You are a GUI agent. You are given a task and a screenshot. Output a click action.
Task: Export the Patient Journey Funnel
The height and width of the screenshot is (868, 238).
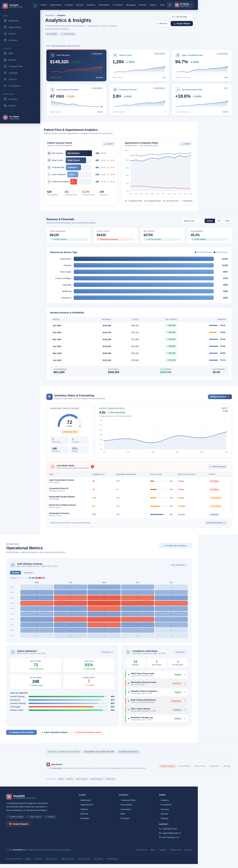108,144
